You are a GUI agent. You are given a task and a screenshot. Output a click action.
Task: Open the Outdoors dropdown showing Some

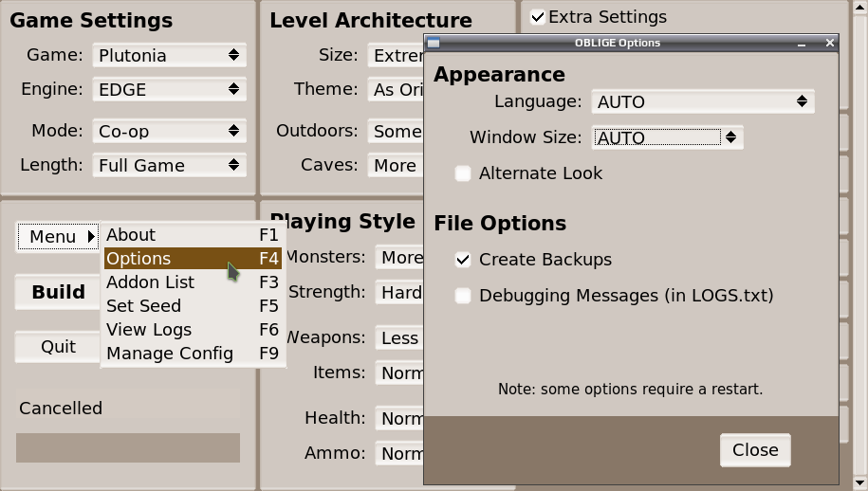(x=396, y=131)
